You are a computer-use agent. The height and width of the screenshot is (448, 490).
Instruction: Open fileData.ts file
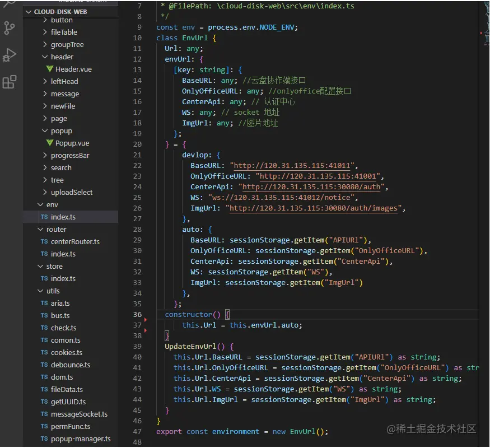click(67, 390)
